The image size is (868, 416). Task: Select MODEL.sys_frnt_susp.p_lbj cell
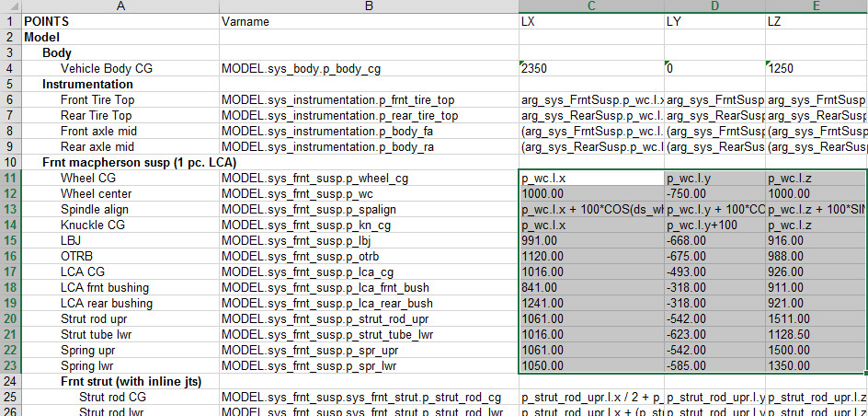[x=370, y=241]
